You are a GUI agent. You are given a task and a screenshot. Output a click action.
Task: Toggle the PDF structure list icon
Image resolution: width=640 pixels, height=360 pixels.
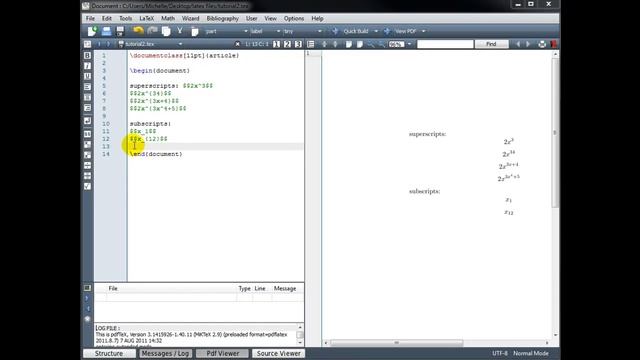pos(311,44)
